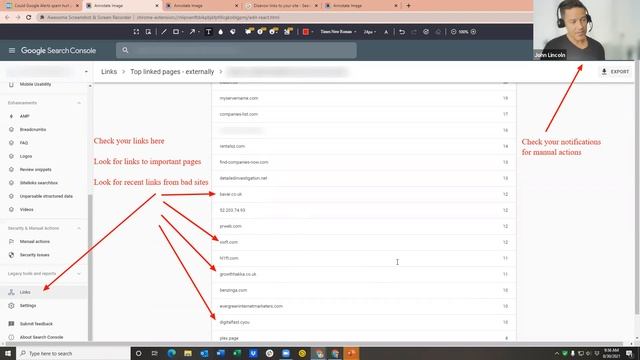The width and height of the screenshot is (640, 360).
Task: Click the Export button
Action: [x=615, y=72]
